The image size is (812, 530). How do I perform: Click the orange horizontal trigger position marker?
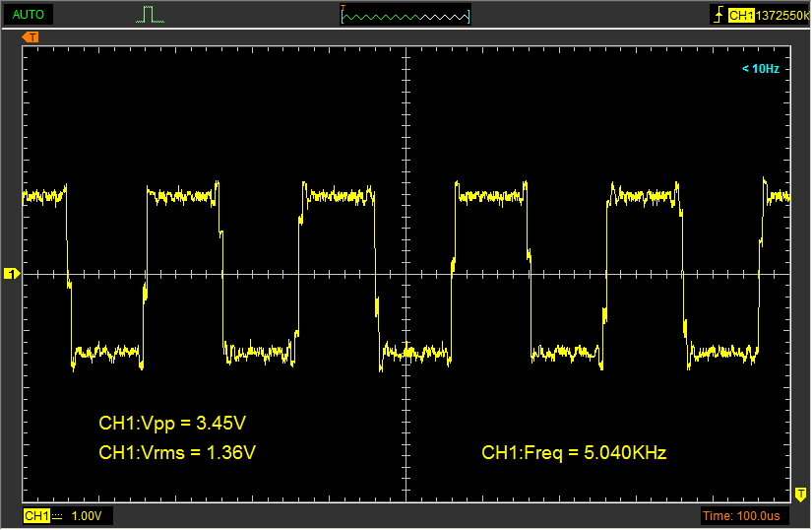[x=31, y=36]
